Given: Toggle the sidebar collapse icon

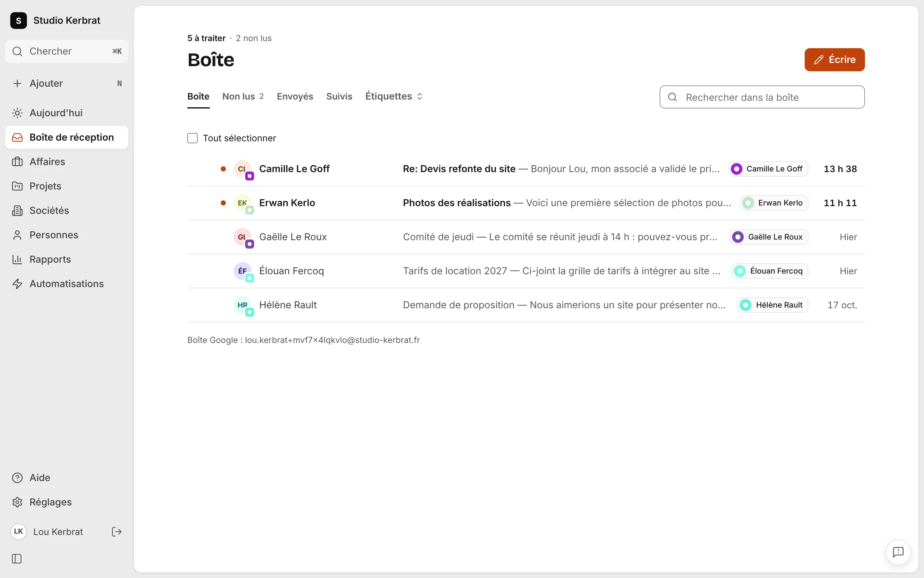Looking at the screenshot, I should [17, 559].
